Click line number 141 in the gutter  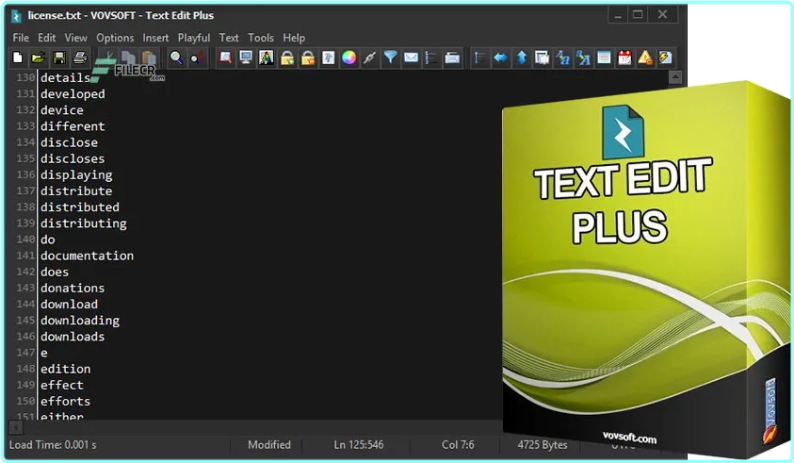[25, 255]
